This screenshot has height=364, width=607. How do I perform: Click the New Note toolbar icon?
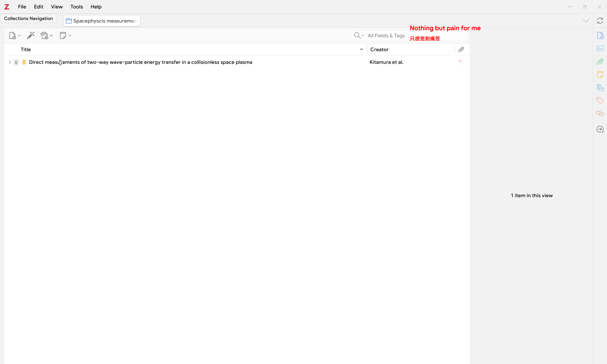(x=63, y=36)
